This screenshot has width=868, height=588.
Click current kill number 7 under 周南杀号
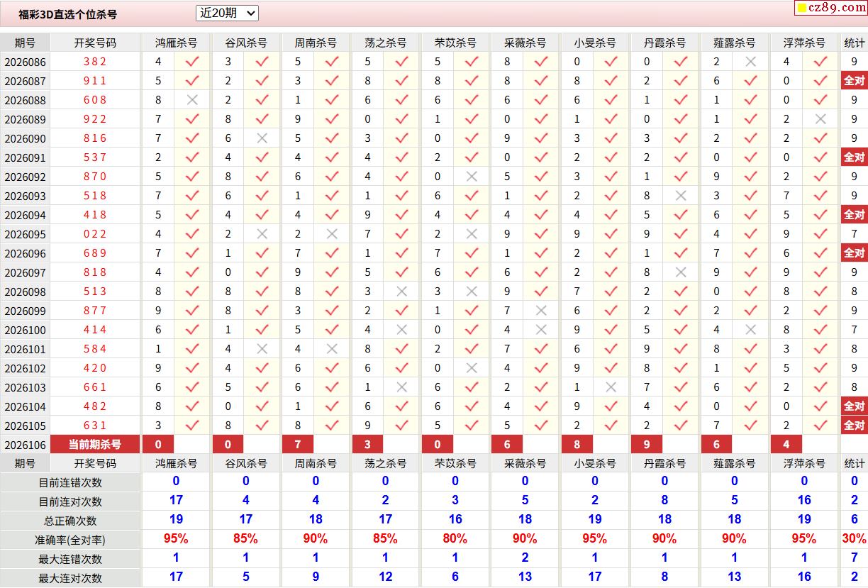[x=298, y=445]
